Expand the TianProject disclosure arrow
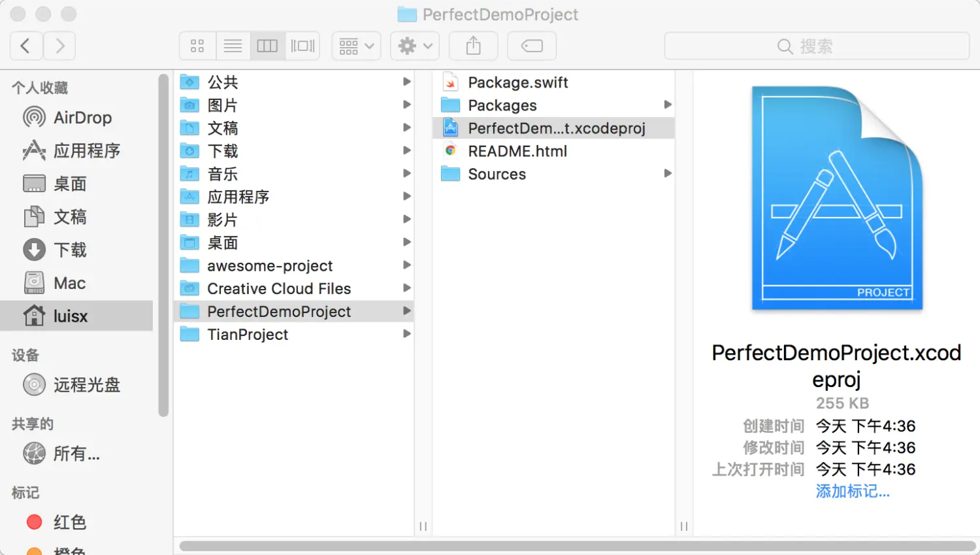 click(x=406, y=333)
